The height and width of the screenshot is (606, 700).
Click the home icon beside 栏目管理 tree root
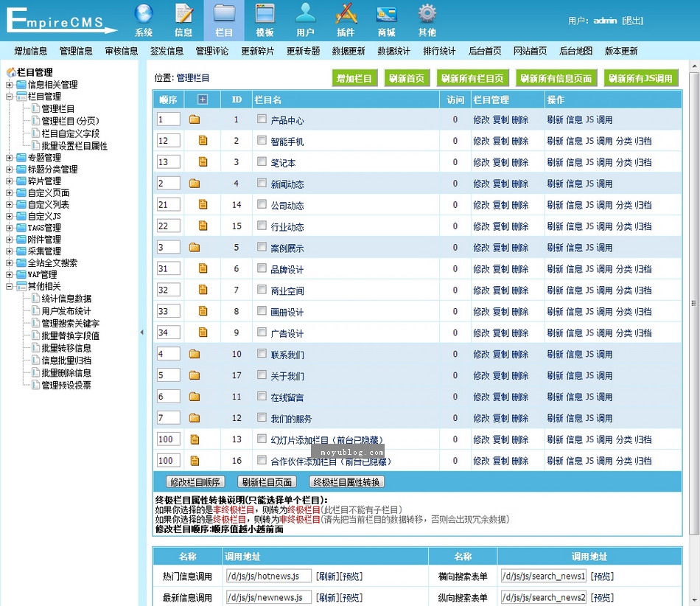tap(11, 72)
